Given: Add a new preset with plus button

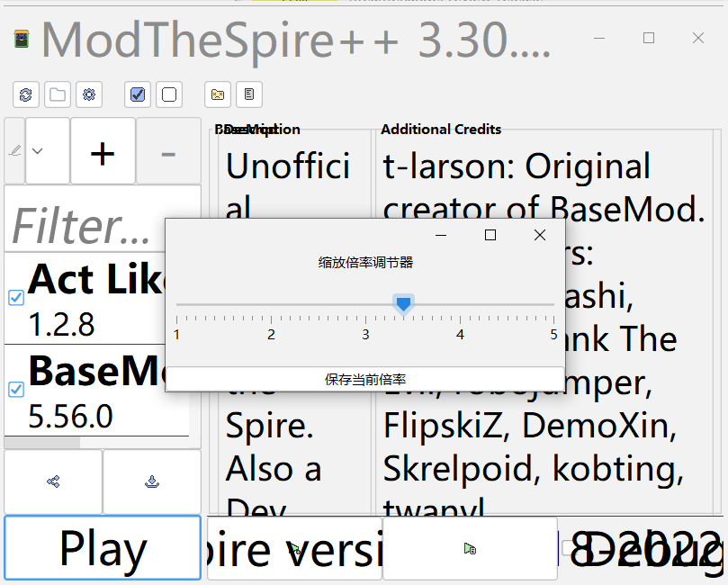Looking at the screenshot, I should point(103,151).
